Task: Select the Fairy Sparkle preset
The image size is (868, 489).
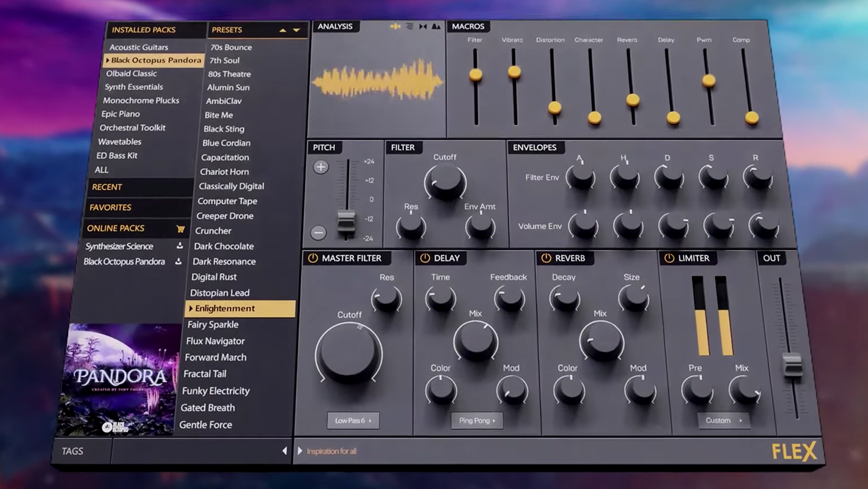Action: pyautogui.click(x=213, y=325)
